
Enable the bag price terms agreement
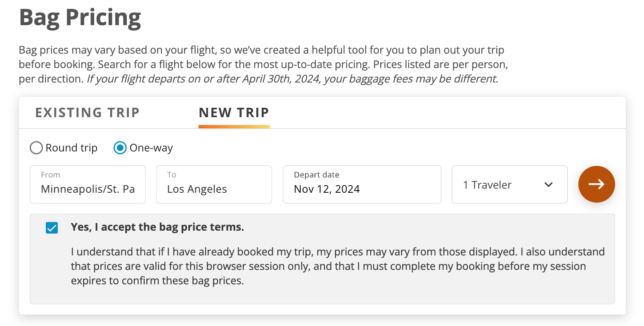click(x=52, y=227)
